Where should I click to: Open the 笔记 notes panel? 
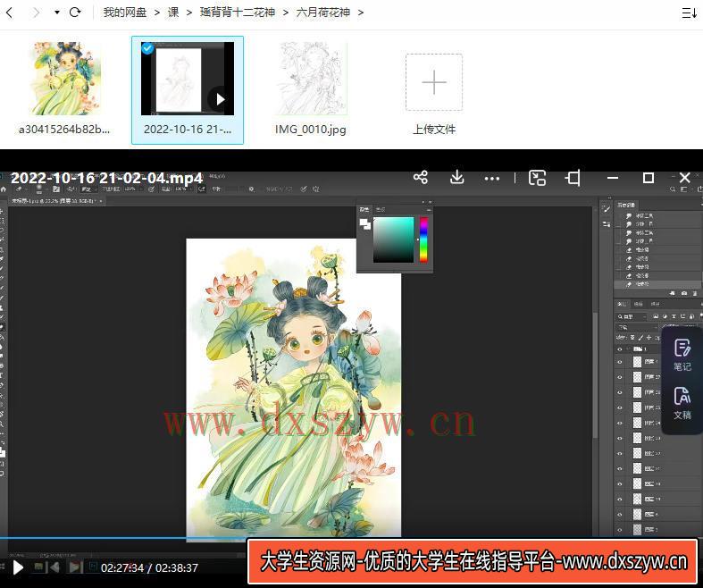682,355
